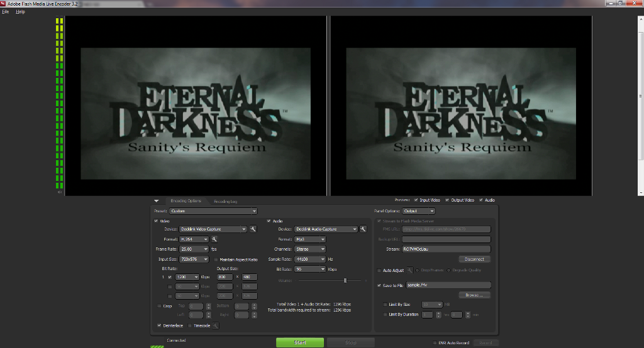
Task: Open Input Size dropdown
Action: coord(194,259)
